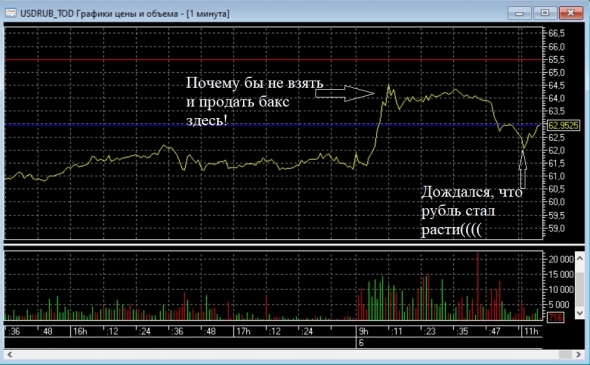Click the horizontal scrollbar thumb
The height and width of the screenshot is (365, 590).
point(565,354)
